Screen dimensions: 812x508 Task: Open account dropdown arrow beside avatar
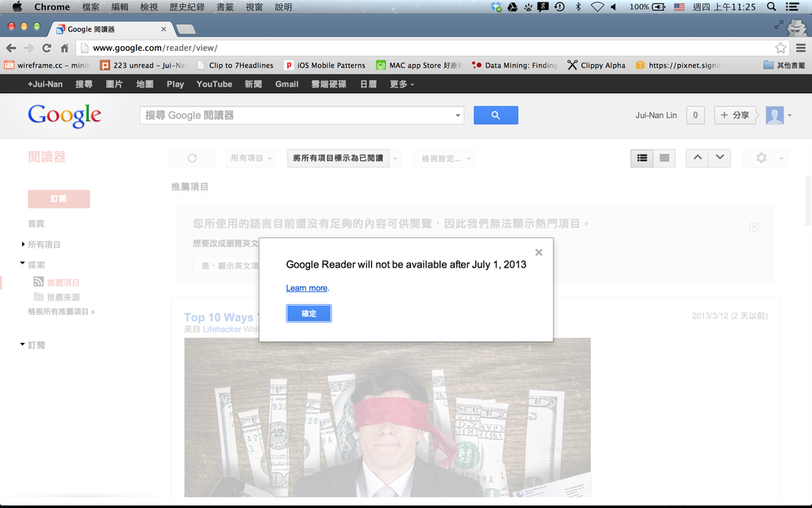click(x=790, y=116)
